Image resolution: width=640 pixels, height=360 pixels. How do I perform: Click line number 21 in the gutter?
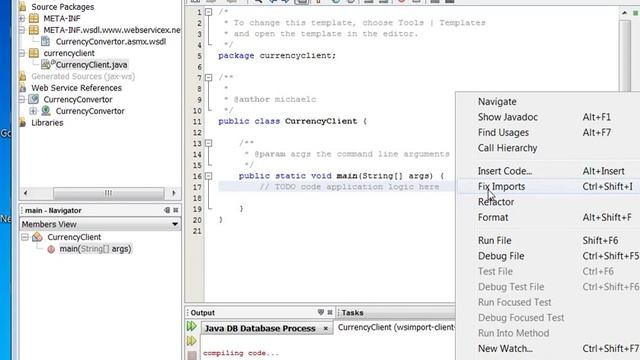click(x=197, y=231)
